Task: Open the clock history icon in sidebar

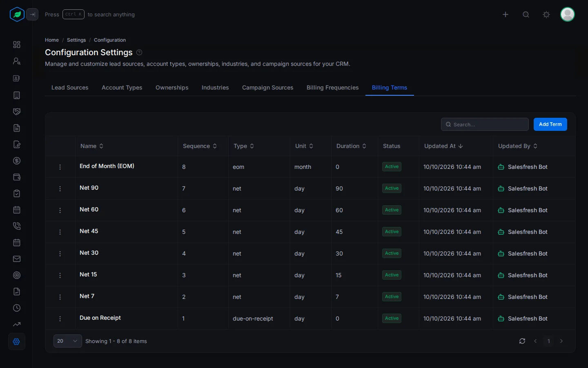Action: tap(17, 308)
